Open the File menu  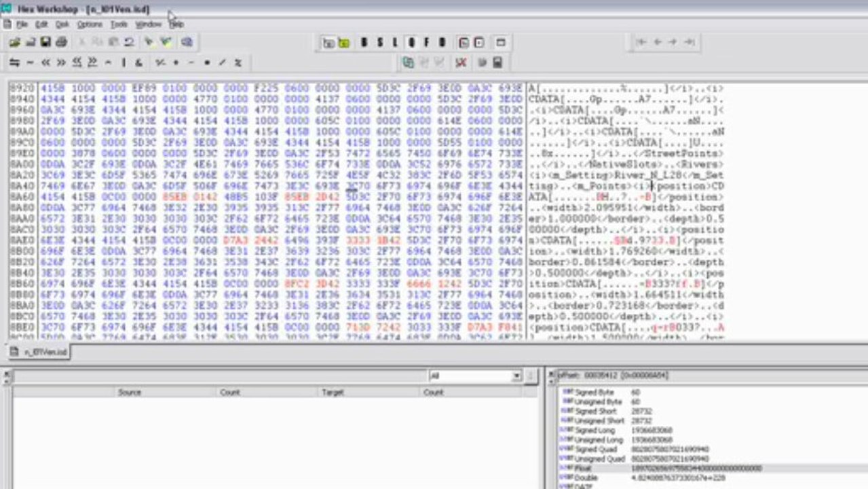point(22,24)
